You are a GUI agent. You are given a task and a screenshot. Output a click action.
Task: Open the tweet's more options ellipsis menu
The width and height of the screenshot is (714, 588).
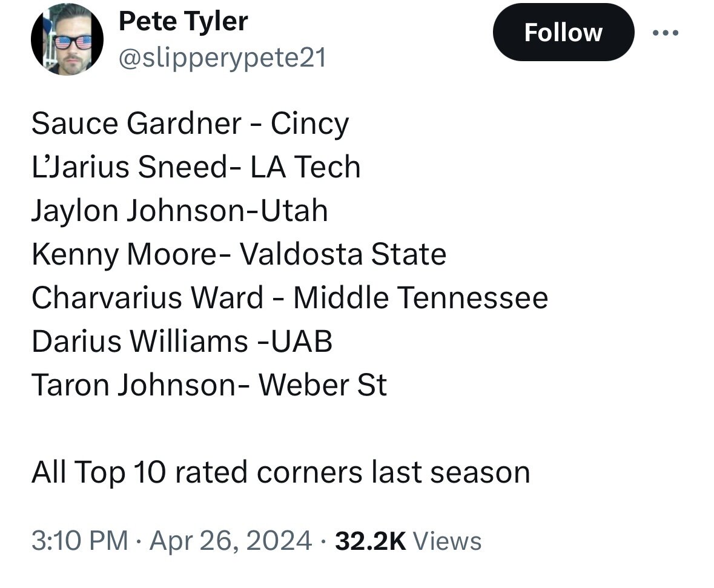pyautogui.click(x=664, y=32)
